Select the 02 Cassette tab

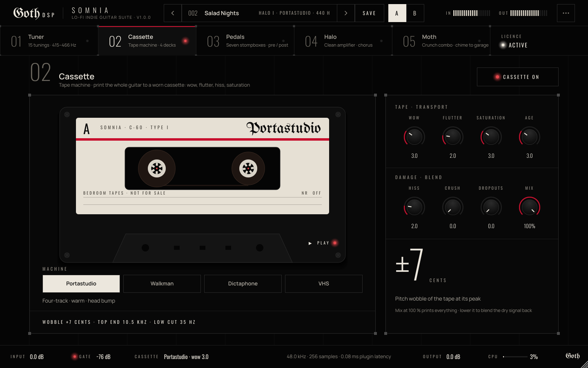pyautogui.click(x=147, y=41)
